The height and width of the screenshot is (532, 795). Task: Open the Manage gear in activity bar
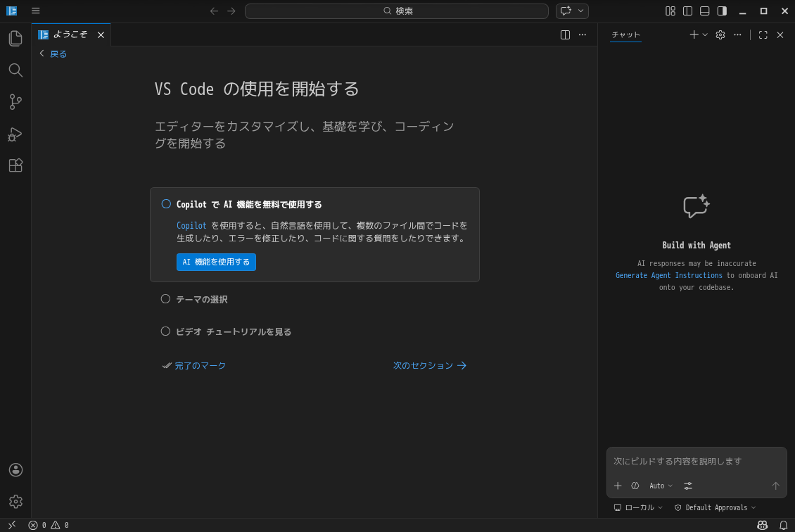click(x=15, y=502)
